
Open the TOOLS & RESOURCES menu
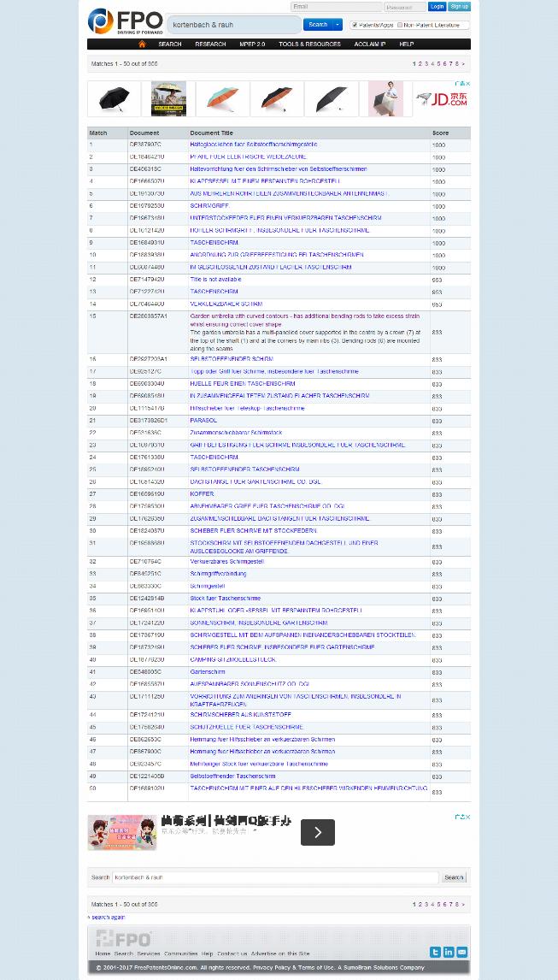click(x=310, y=44)
